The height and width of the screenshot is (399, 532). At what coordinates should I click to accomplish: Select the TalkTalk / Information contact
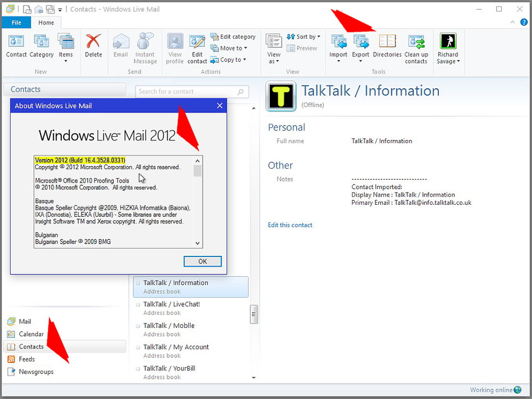[x=191, y=287]
